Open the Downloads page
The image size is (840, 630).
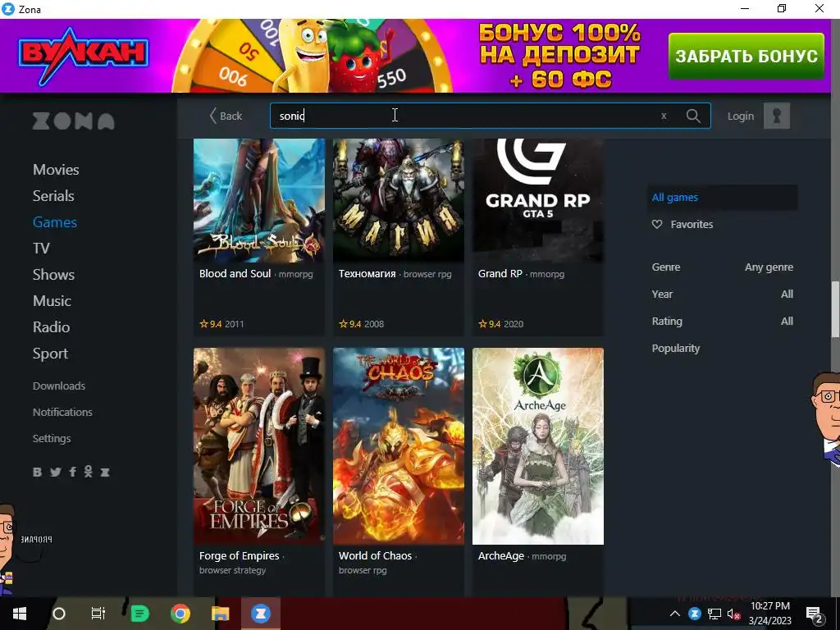(x=58, y=386)
